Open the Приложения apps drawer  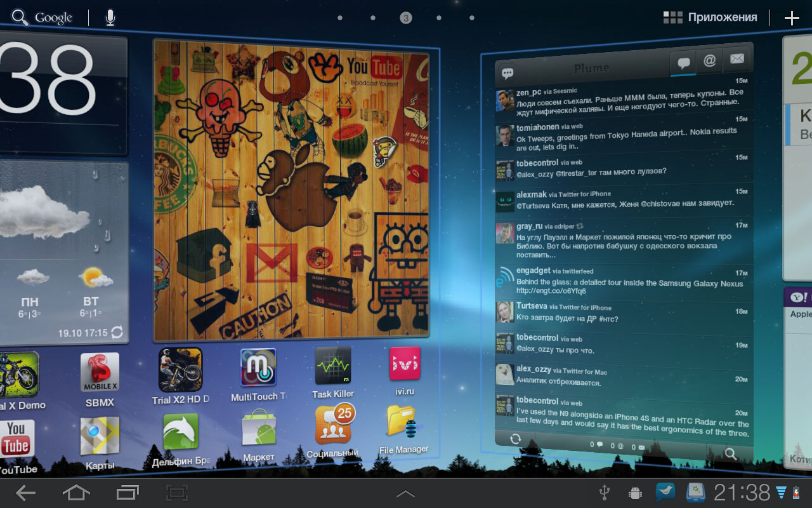710,18
